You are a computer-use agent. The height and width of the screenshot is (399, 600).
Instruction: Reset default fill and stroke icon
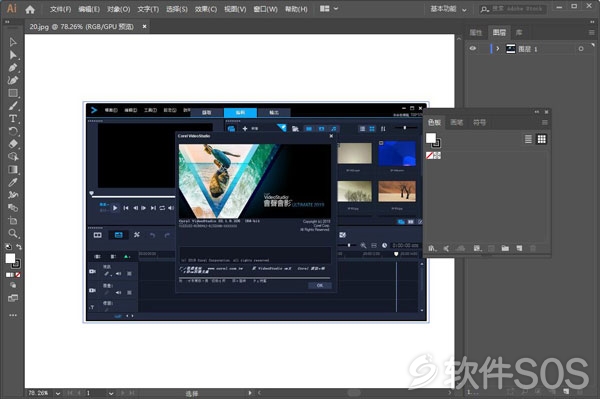pos(8,247)
